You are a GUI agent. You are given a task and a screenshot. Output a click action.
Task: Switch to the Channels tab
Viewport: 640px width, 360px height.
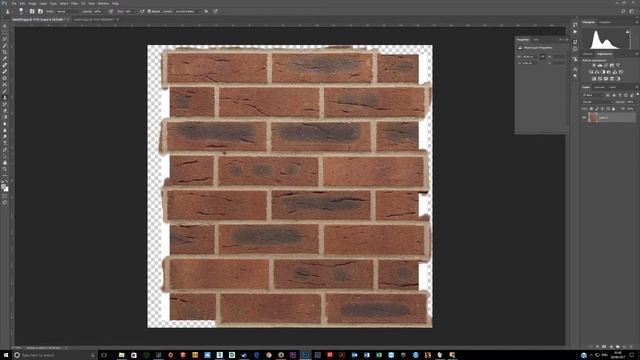click(600, 87)
